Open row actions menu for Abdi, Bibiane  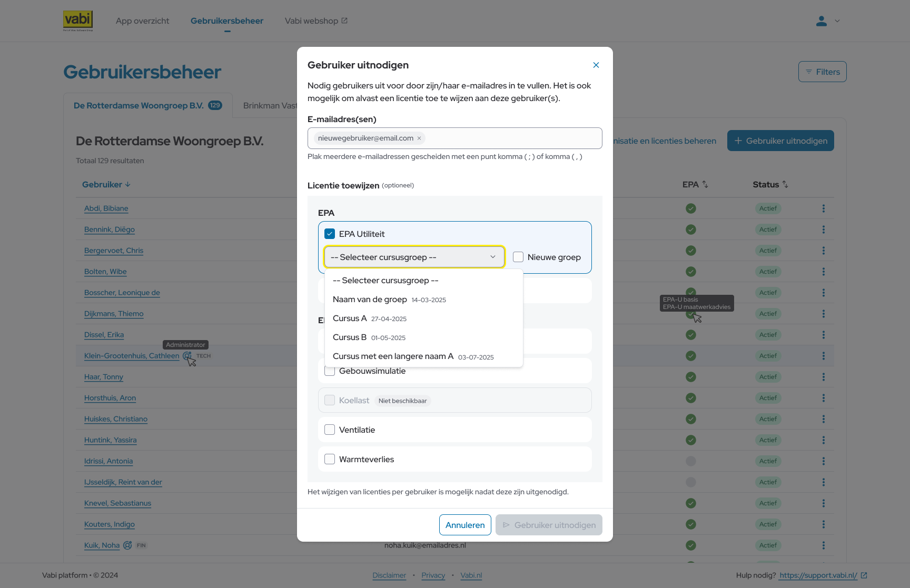point(824,208)
